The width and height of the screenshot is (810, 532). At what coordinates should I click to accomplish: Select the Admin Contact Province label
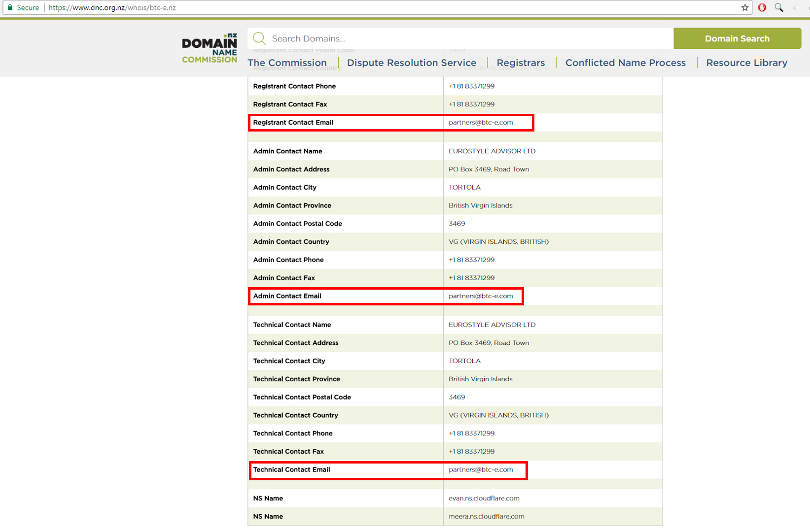point(292,206)
